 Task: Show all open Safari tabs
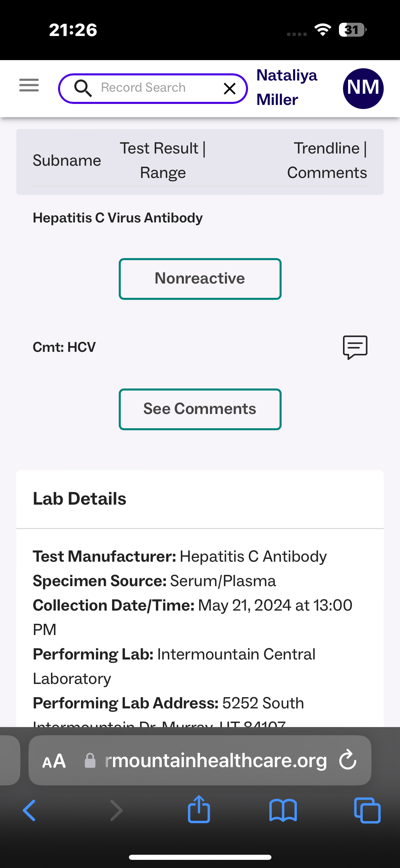click(x=367, y=811)
